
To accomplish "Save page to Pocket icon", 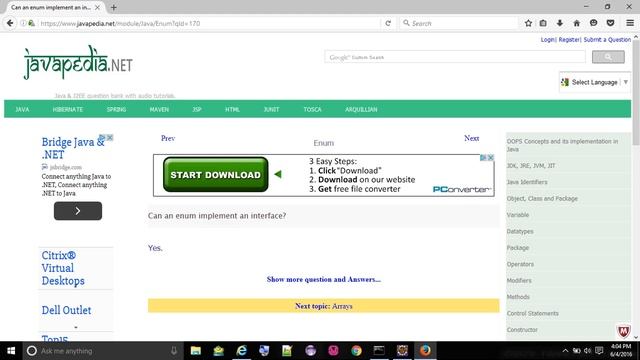I will pos(610,23).
